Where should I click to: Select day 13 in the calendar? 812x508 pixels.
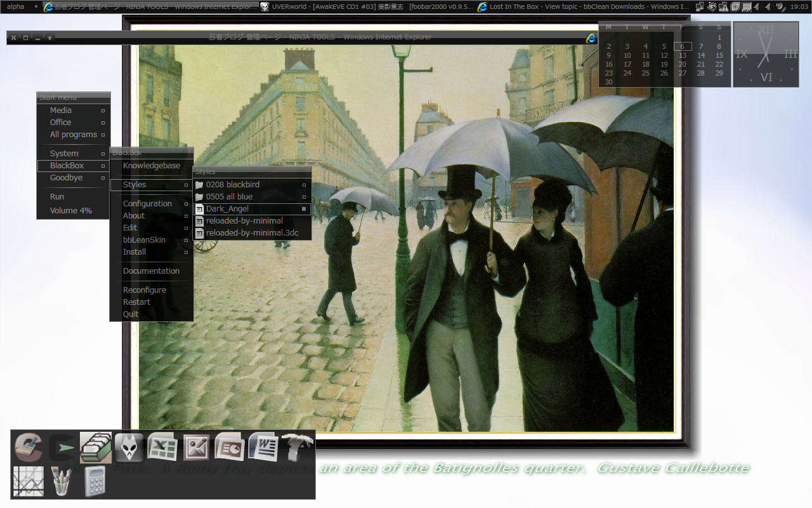tap(683, 55)
